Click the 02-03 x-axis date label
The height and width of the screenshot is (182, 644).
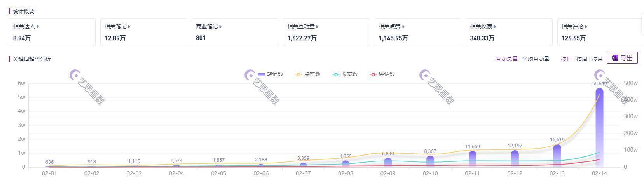click(x=134, y=173)
